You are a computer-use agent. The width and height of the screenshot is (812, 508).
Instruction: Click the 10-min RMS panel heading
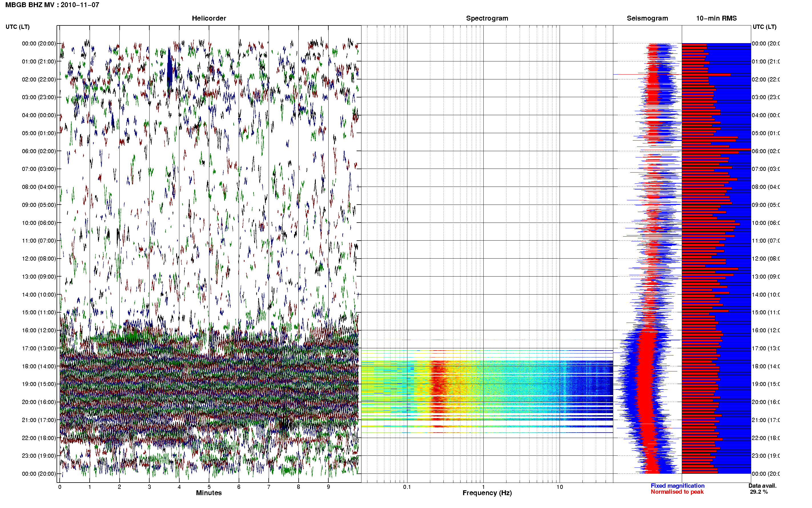tap(716, 18)
